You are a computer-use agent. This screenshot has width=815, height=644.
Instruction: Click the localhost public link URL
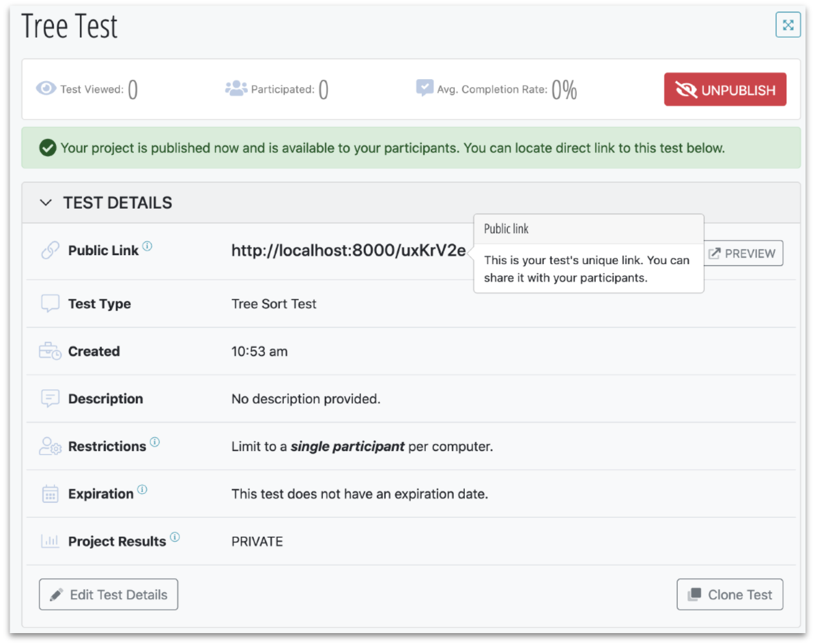coord(348,251)
